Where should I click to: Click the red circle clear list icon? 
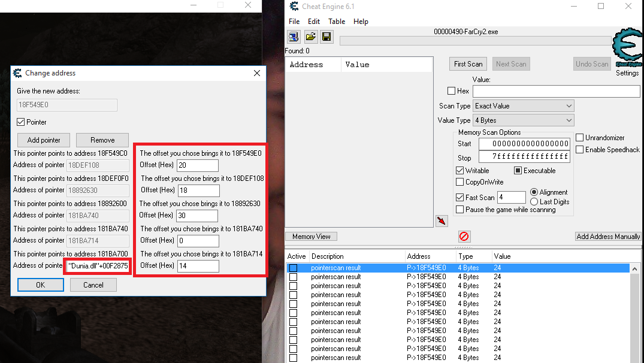(464, 237)
